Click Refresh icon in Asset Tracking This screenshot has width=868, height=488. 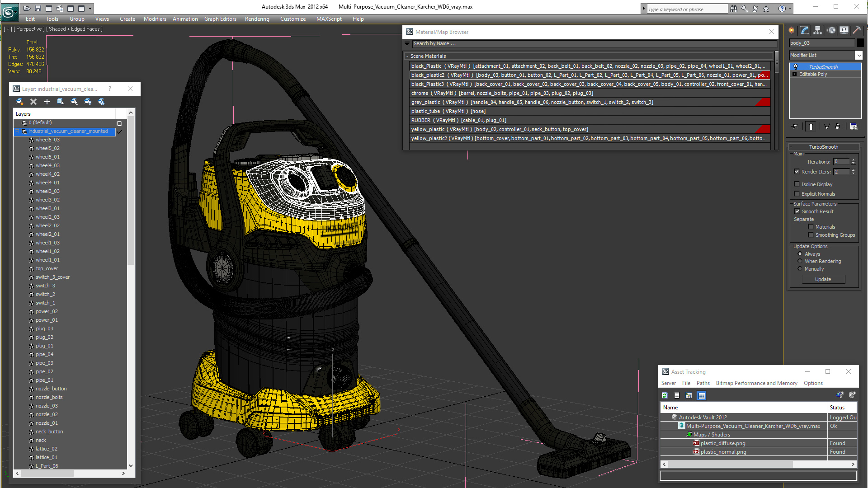pyautogui.click(x=665, y=395)
